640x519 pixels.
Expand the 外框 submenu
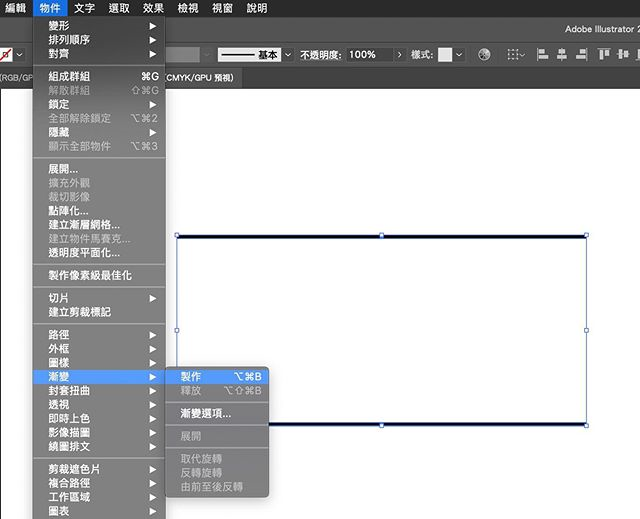pos(99,348)
